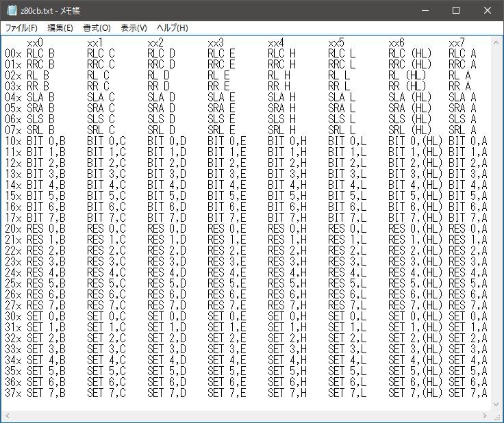Click the text BIT 1,C
Viewport: 504px width, 423px height.
tap(106, 152)
